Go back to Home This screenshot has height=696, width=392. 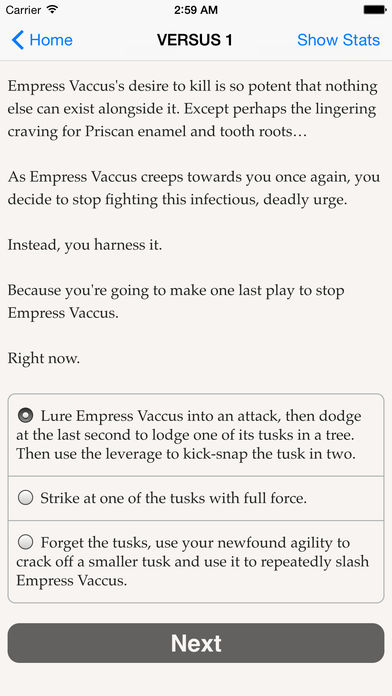(x=42, y=40)
